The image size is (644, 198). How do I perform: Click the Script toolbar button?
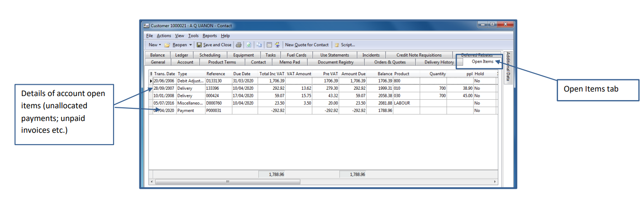(345, 45)
